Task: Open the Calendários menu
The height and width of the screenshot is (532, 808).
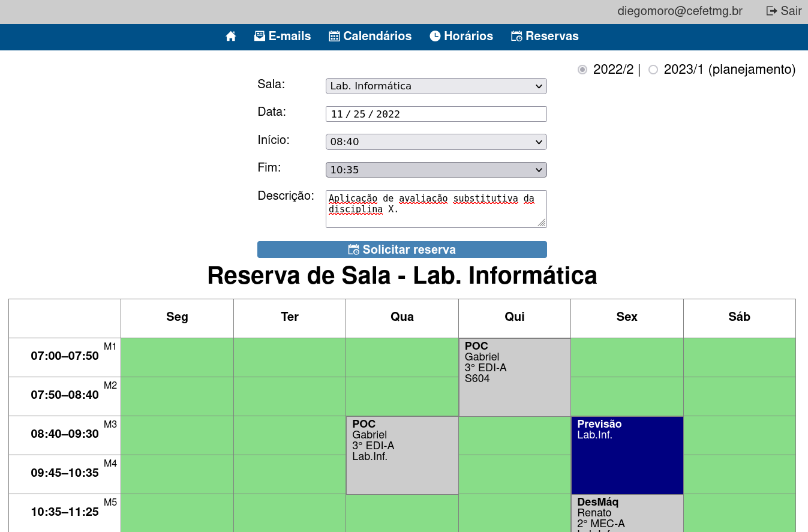Action: (x=370, y=36)
